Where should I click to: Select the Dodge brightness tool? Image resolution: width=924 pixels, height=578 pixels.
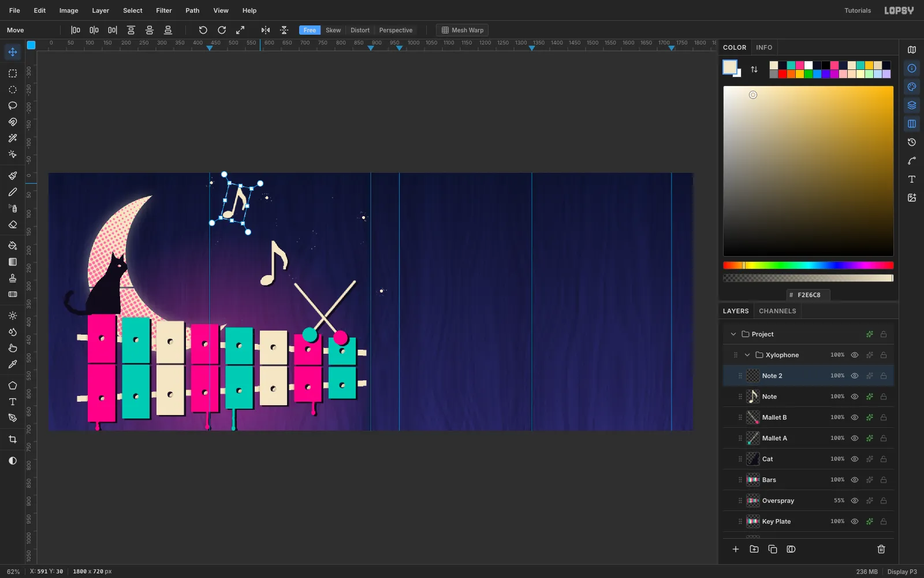pos(12,316)
